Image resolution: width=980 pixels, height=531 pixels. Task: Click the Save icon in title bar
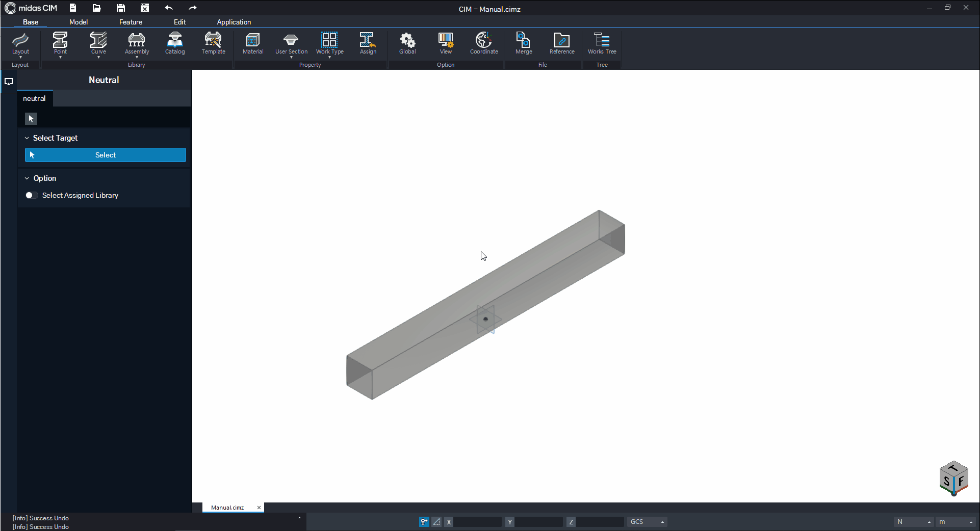pos(121,8)
